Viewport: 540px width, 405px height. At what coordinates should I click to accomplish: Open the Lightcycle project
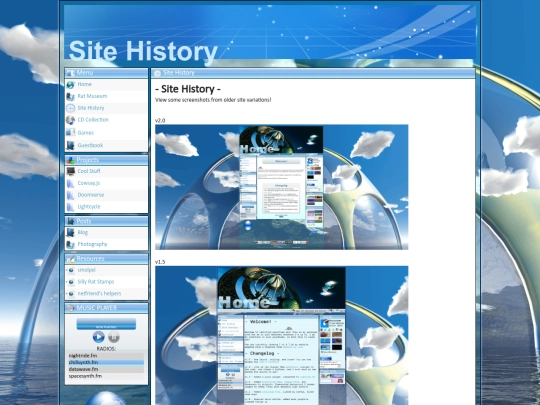[x=89, y=207]
